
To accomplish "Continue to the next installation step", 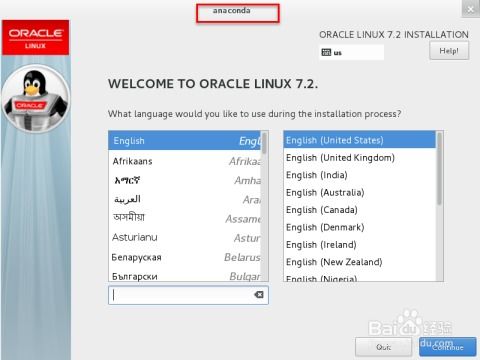I will tap(448, 347).
